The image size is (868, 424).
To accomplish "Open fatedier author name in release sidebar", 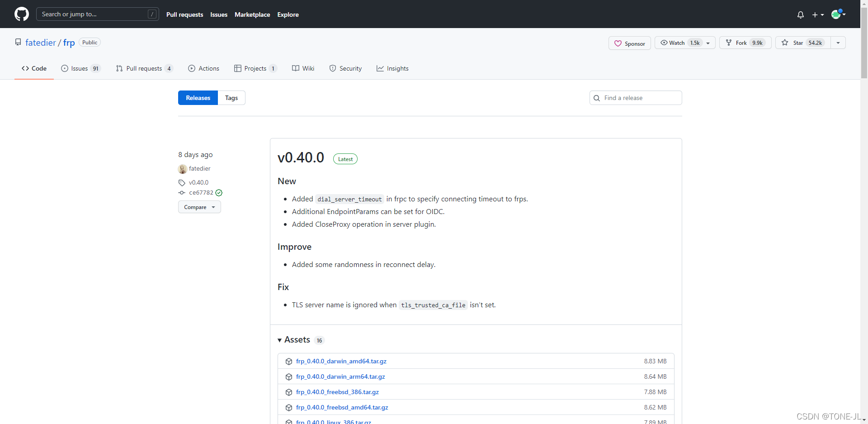I will point(200,168).
